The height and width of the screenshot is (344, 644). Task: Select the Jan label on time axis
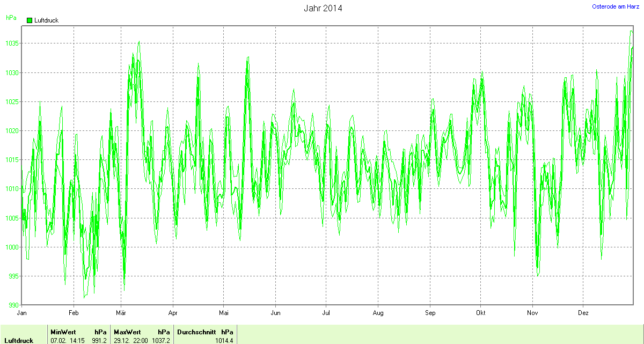[22, 312]
